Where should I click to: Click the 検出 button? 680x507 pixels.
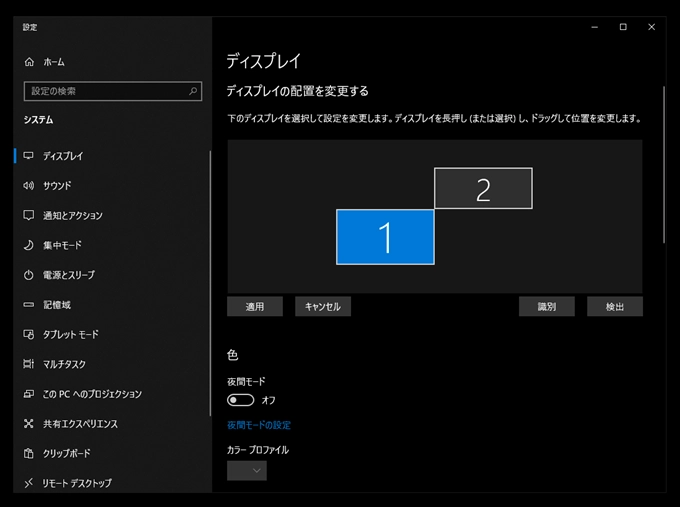(x=615, y=307)
